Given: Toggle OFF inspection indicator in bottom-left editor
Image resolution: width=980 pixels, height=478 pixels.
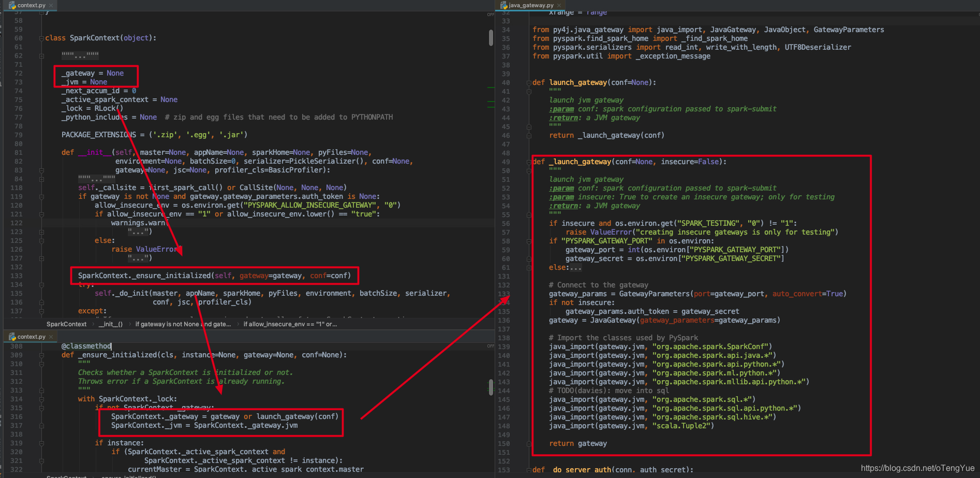Looking at the screenshot, I should pyautogui.click(x=491, y=346).
